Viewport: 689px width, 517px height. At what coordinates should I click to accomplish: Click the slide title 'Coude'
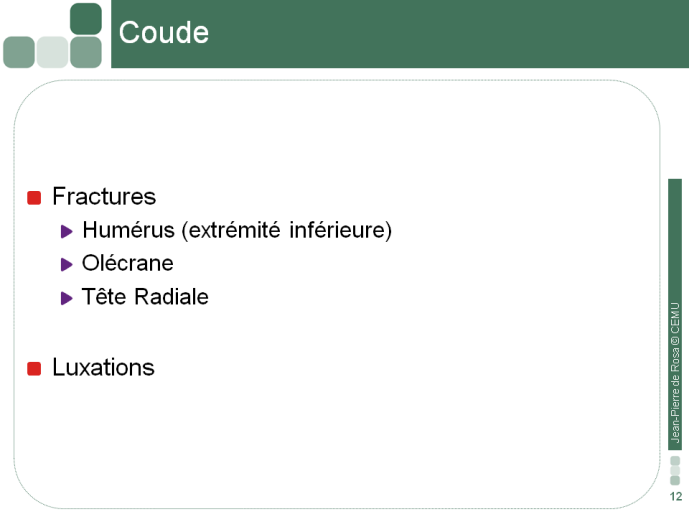click(163, 33)
